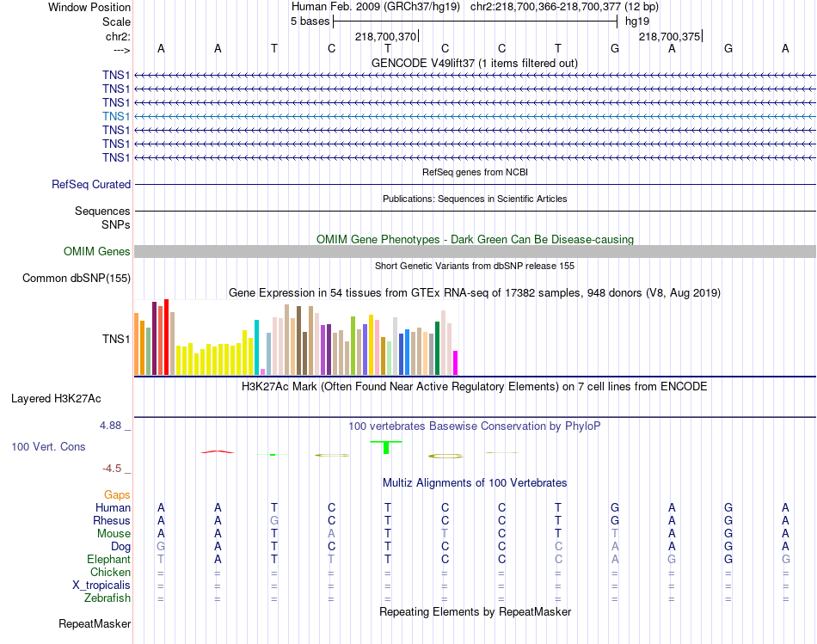The image size is (817, 644).
Task: Open Repeating Elements by RepeatMasker title
Action: pos(475,611)
